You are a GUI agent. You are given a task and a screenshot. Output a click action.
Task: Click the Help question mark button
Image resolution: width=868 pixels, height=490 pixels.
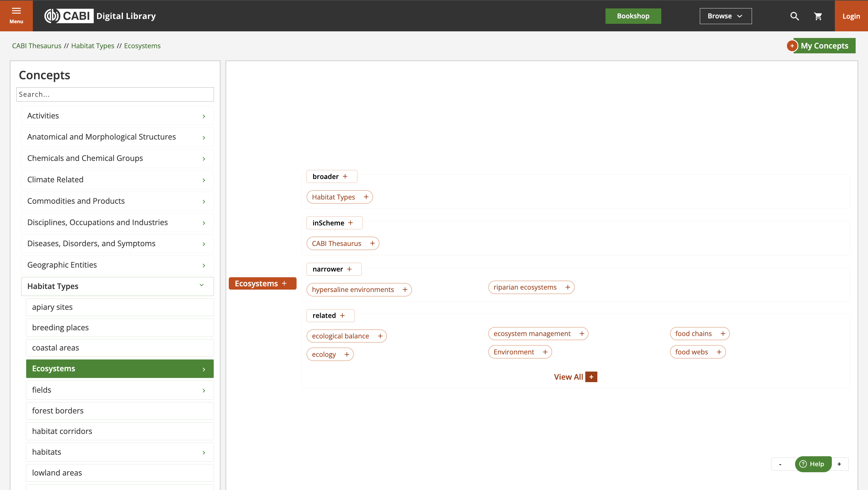pos(813,464)
